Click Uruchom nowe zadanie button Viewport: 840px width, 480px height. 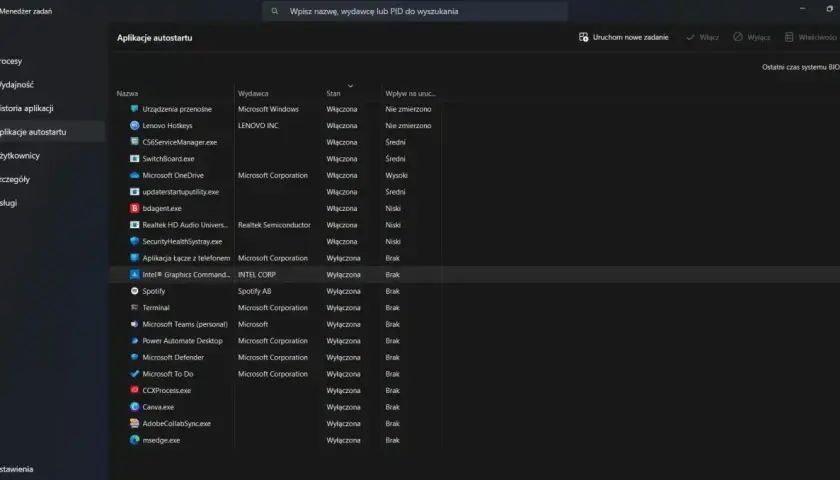coord(624,38)
